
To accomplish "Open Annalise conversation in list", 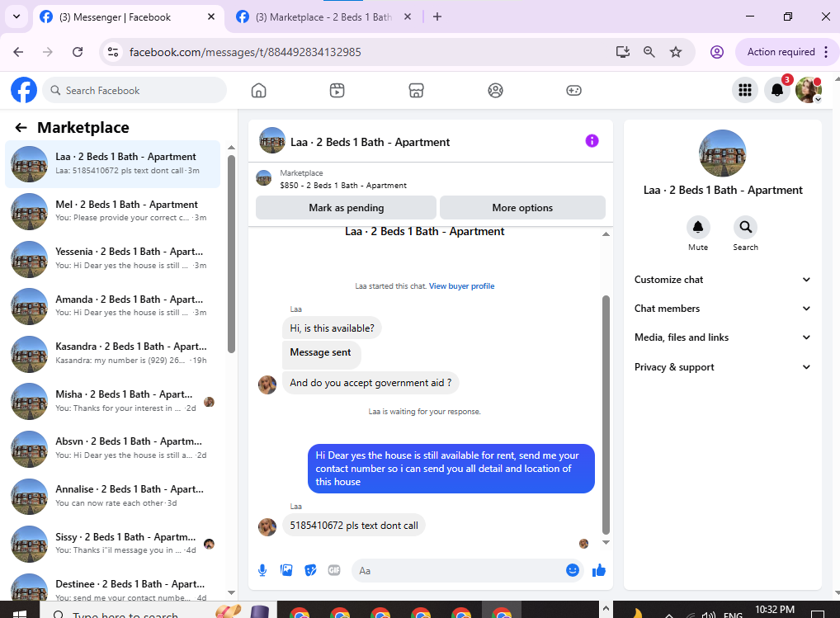I will point(112,496).
